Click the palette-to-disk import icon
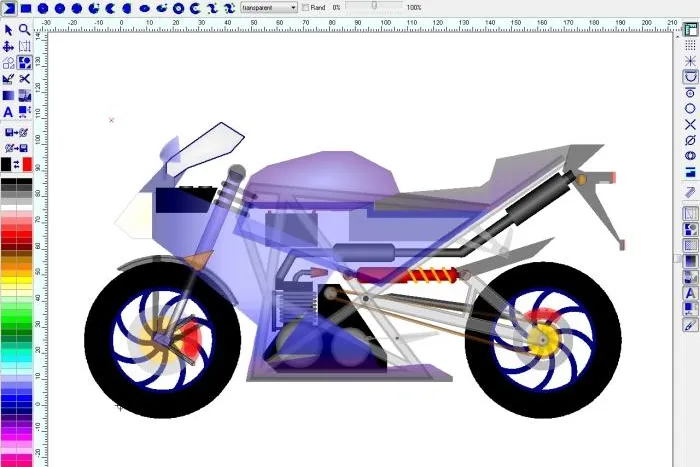700x467 pixels. point(17,148)
